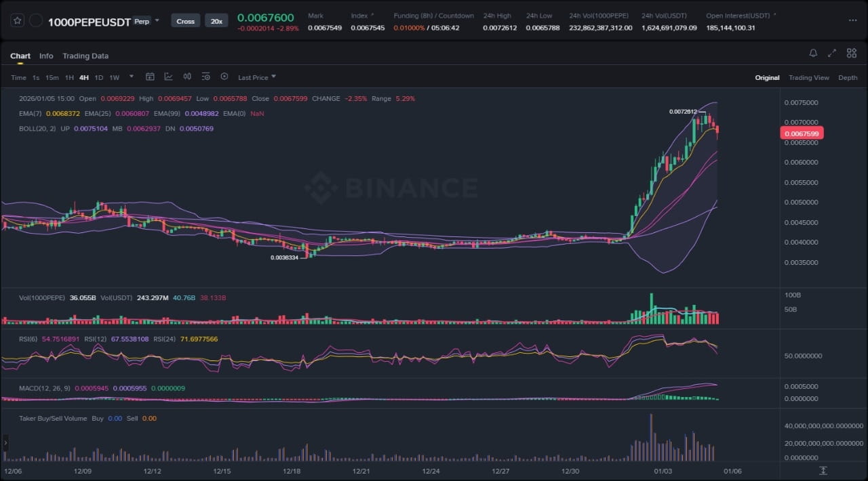The image size is (868, 481).
Task: Click the 01/03 date on time axis
Action: pos(662,471)
